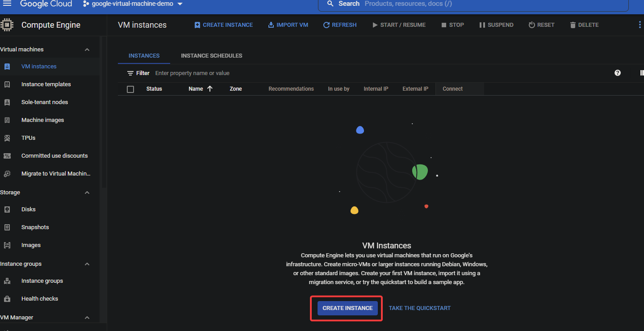
Task: Collapse the Storage section
Action: click(87, 193)
